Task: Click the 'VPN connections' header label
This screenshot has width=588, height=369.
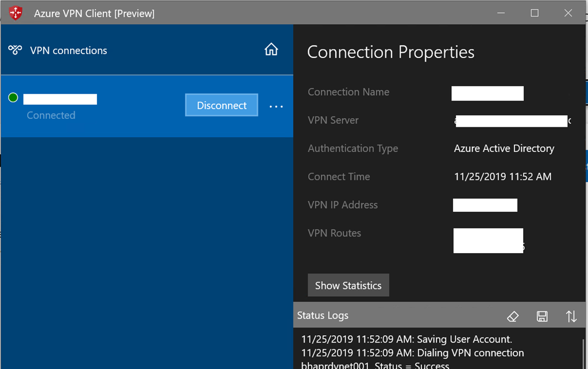Action: click(68, 51)
